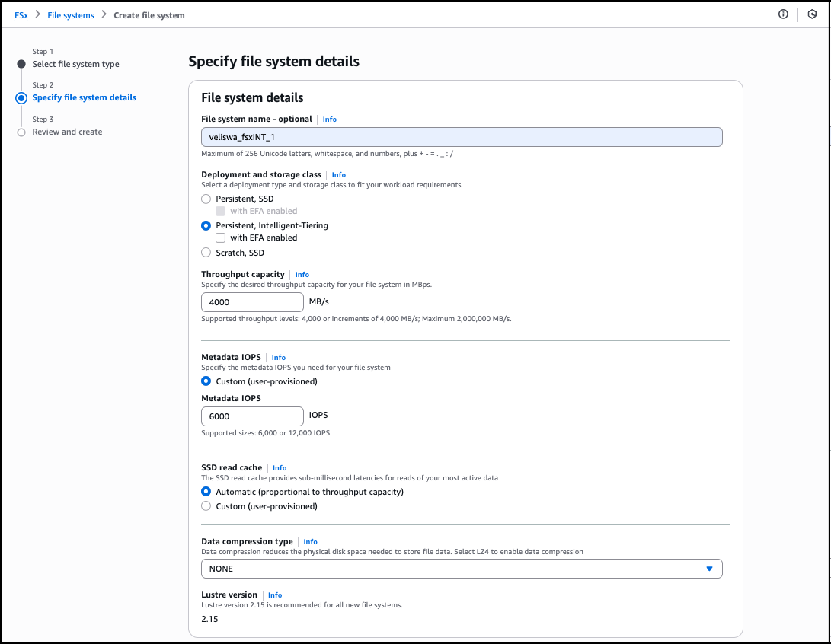The width and height of the screenshot is (831, 644).
Task: Click the disabled EFA checkbox under Persistent, SSD
Action: [220, 211]
